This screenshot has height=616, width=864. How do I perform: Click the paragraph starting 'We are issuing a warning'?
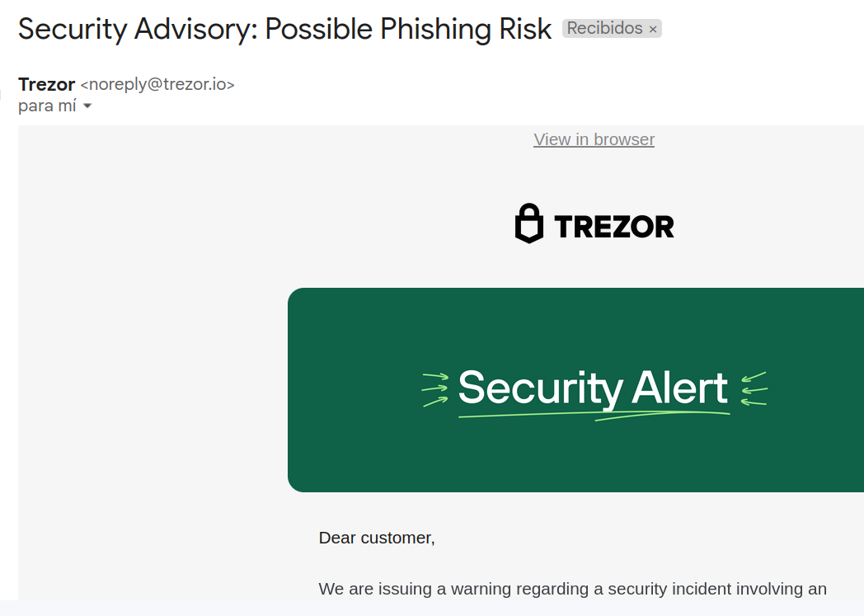click(x=572, y=589)
